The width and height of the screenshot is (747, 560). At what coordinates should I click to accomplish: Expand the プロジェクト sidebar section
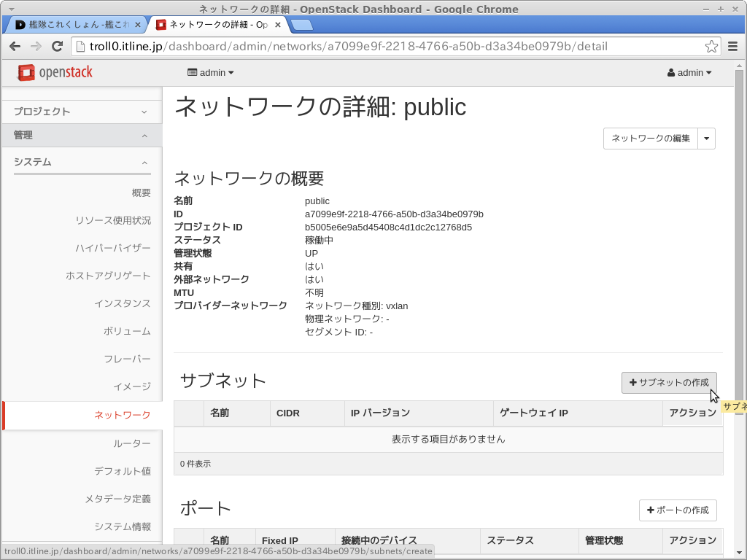80,112
